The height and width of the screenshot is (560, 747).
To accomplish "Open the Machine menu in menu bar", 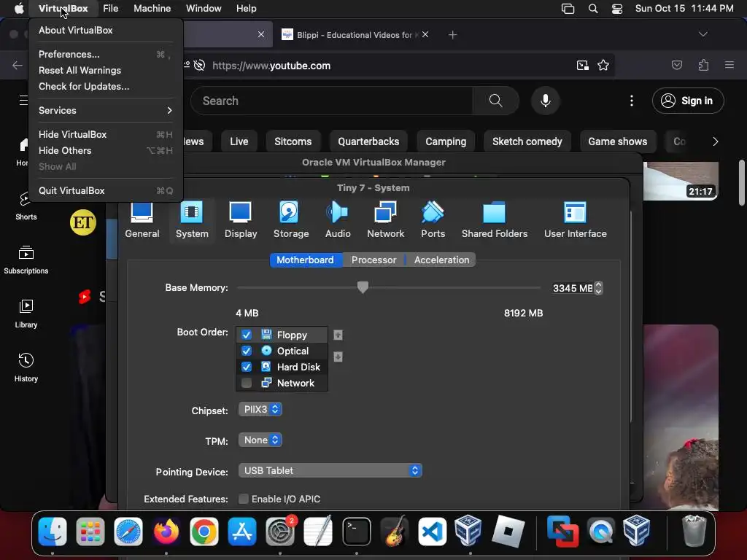I will [x=152, y=9].
